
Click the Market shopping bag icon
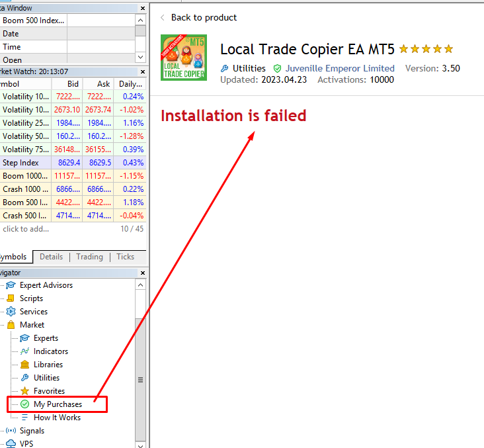coord(11,325)
